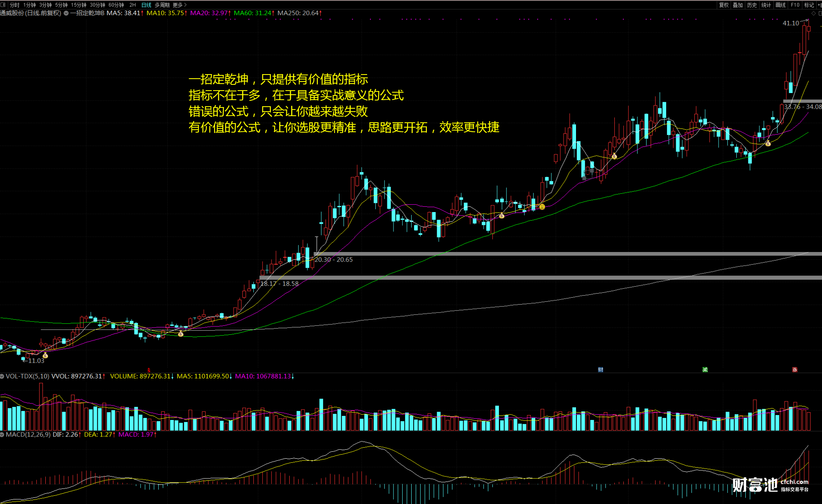Click the smiley face signal icon on chart
The width and height of the screenshot is (822, 504).
coord(542,207)
